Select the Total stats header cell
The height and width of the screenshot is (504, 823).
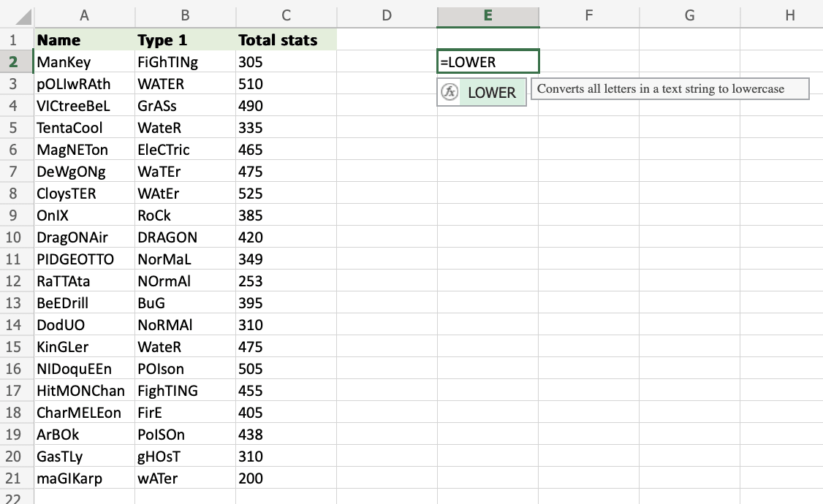tap(286, 40)
